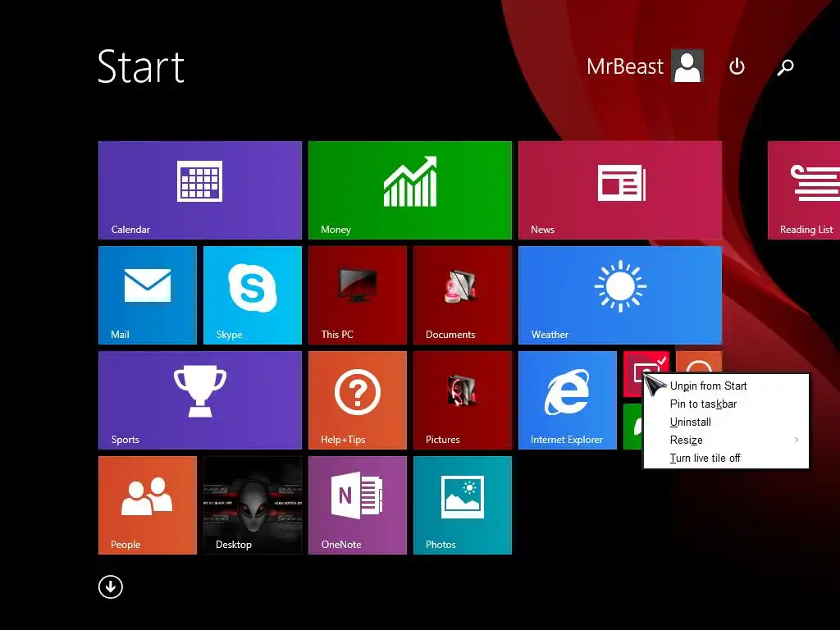Screen dimensions: 840x630
Task: Launch the Skype tile
Action: [253, 295]
